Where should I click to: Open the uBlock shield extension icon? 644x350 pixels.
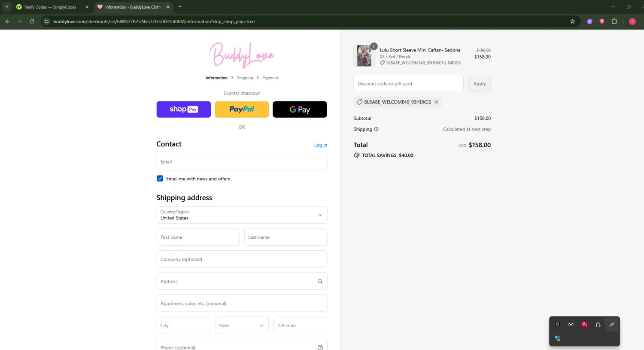[x=602, y=21]
